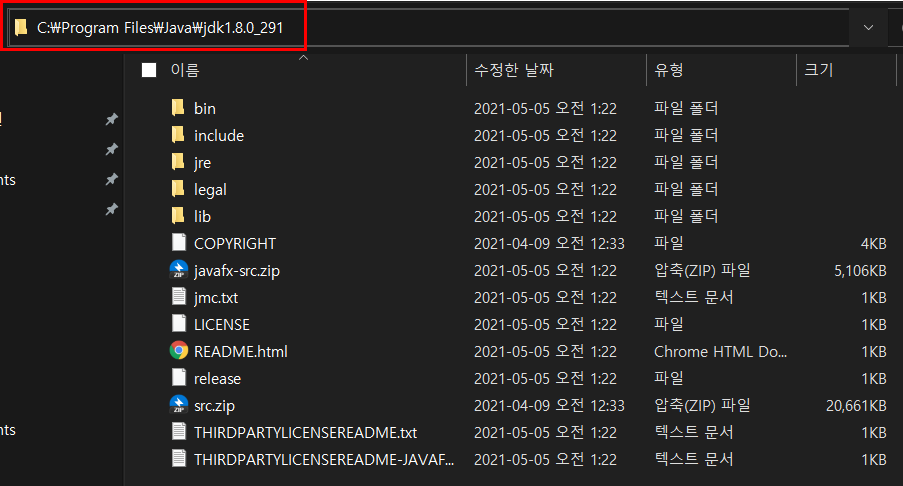Click COPYRIGHT's date 2021-04-09 오전 12:33
Image resolution: width=903 pixels, height=486 pixels.
tap(549, 244)
